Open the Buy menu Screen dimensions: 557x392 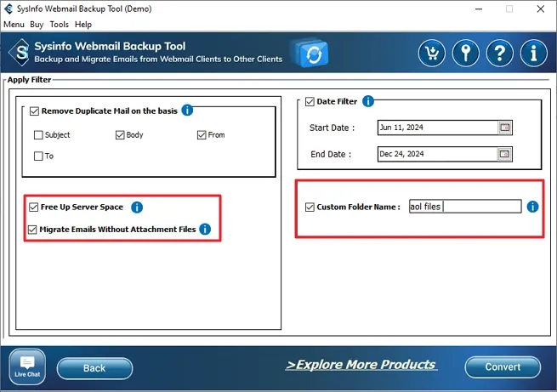37,25
